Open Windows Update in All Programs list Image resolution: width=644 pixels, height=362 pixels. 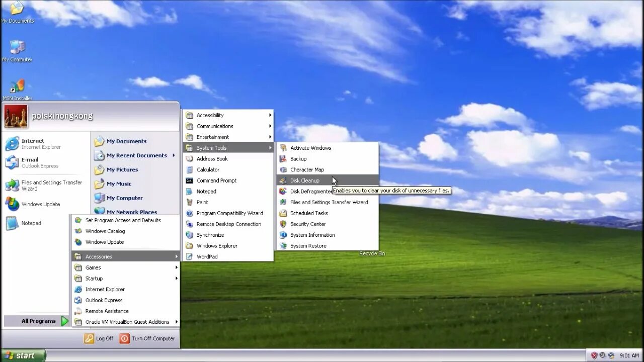pos(125,242)
